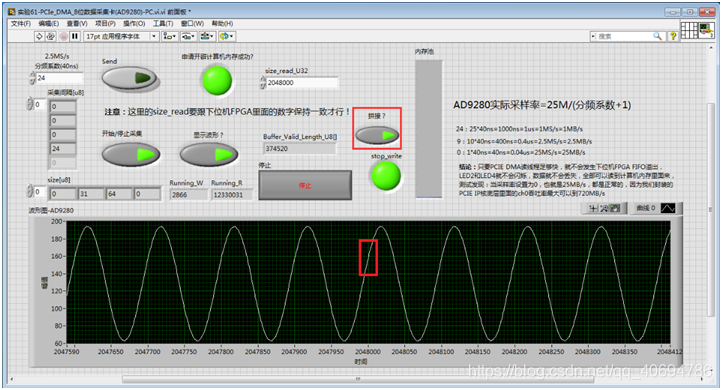Image resolution: width=722 pixels, height=390 pixels.
Task: Toggle the 拼接? switch
Action: pyautogui.click(x=377, y=135)
